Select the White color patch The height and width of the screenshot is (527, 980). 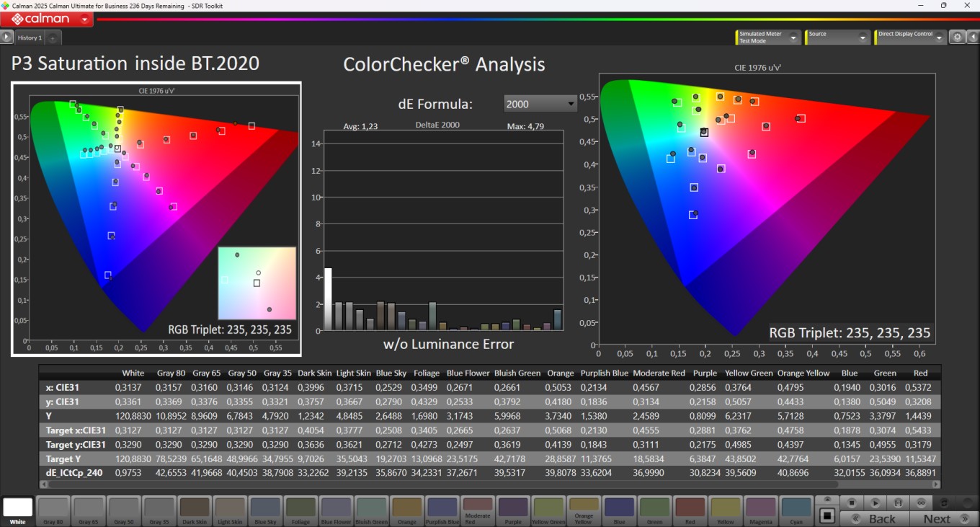[18, 510]
